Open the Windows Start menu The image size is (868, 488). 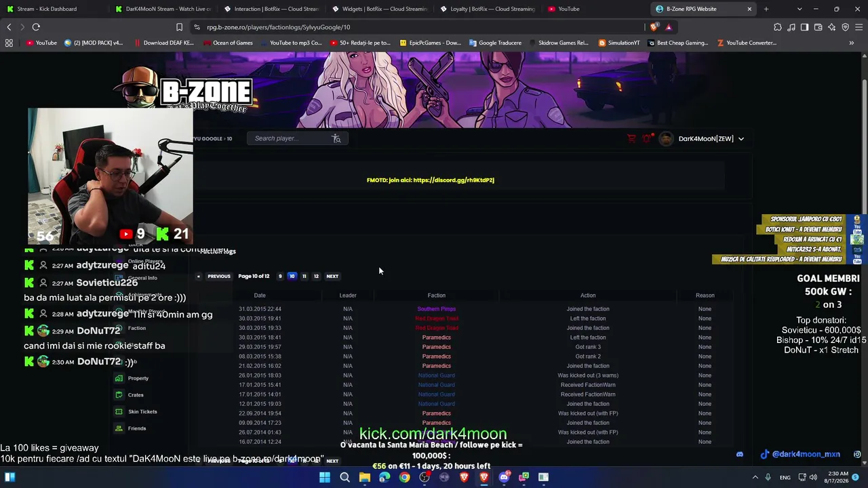(x=325, y=477)
